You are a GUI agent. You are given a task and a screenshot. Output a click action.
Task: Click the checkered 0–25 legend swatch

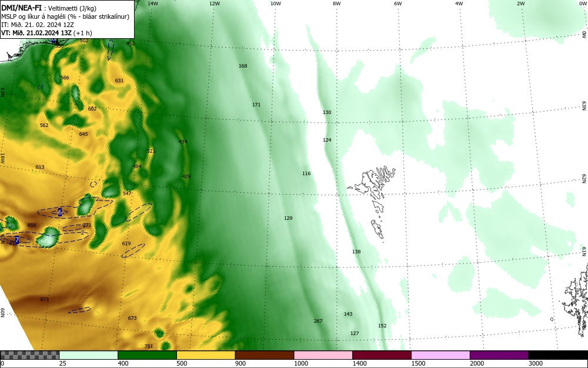pyautogui.click(x=29, y=355)
